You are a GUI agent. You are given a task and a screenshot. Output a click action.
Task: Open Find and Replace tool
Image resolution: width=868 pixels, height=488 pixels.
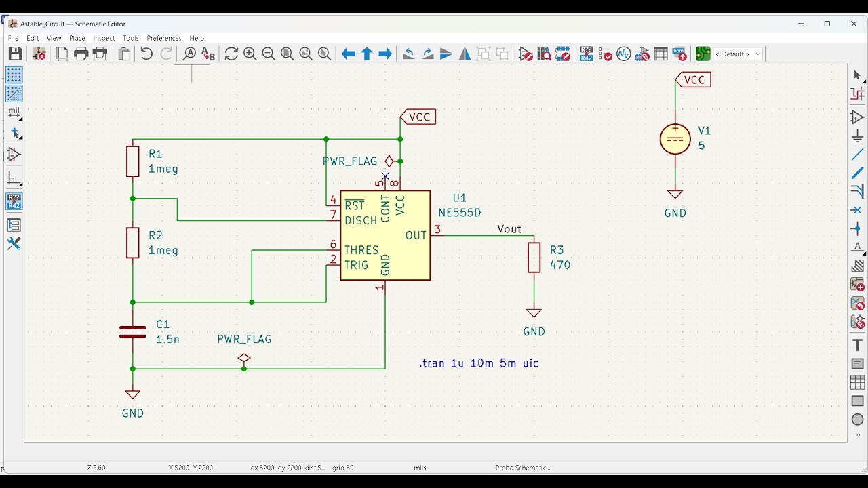(x=208, y=54)
